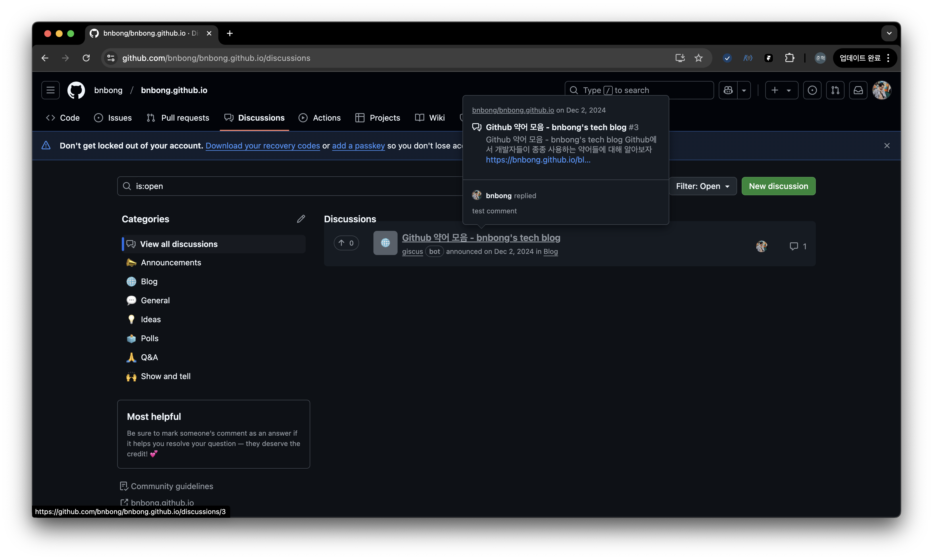Open the comment count icon on the discussion

798,246
